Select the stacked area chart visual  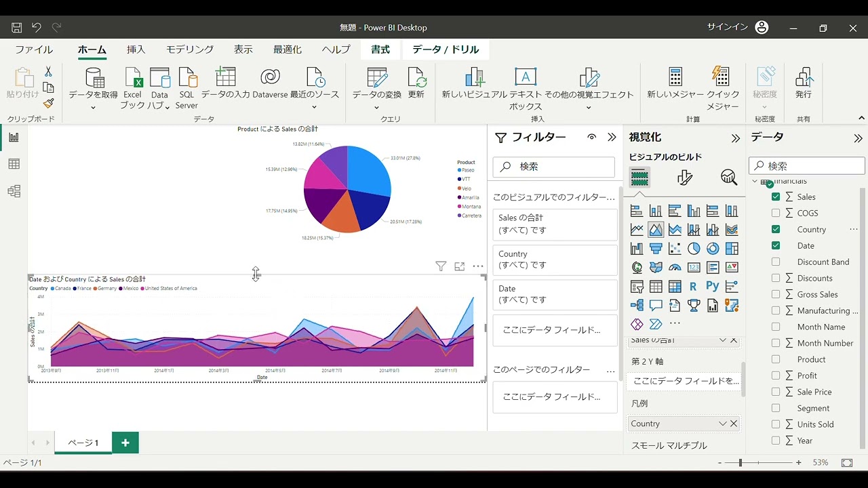(x=675, y=230)
